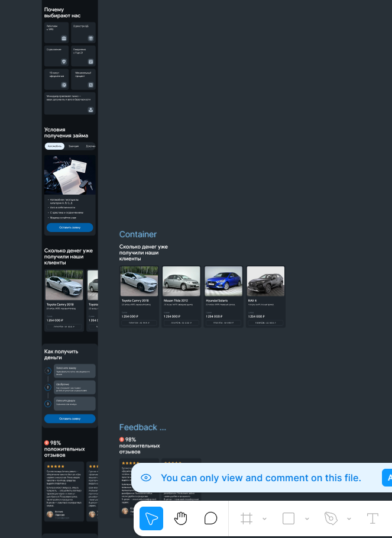Click the 'Оставить заявку' button under loan conditions
The width and height of the screenshot is (392, 538).
(70, 227)
